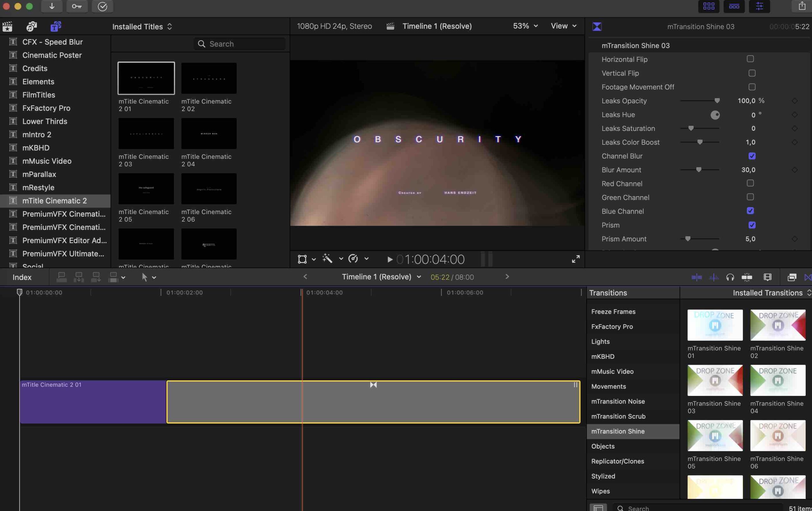Toggle headphones solo icon in timeline
The height and width of the screenshot is (511, 812).
pyautogui.click(x=730, y=277)
